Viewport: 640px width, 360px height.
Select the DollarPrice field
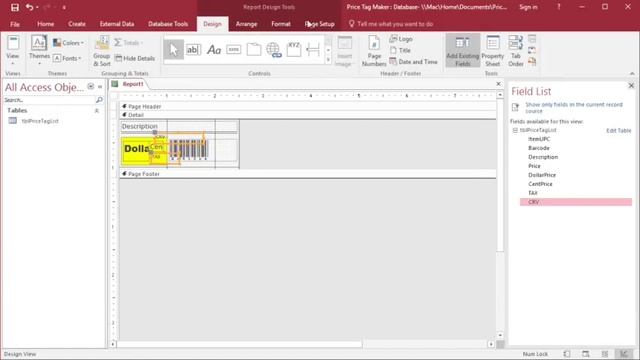click(x=542, y=175)
